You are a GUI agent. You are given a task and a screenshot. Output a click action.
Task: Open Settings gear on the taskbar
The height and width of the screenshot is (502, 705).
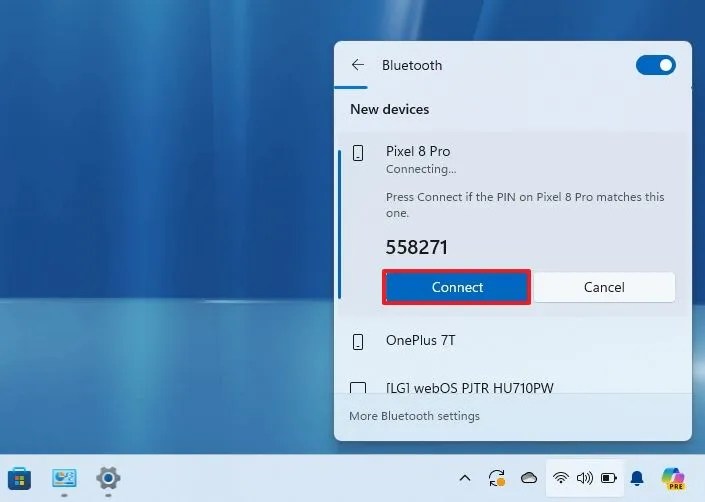click(x=108, y=478)
